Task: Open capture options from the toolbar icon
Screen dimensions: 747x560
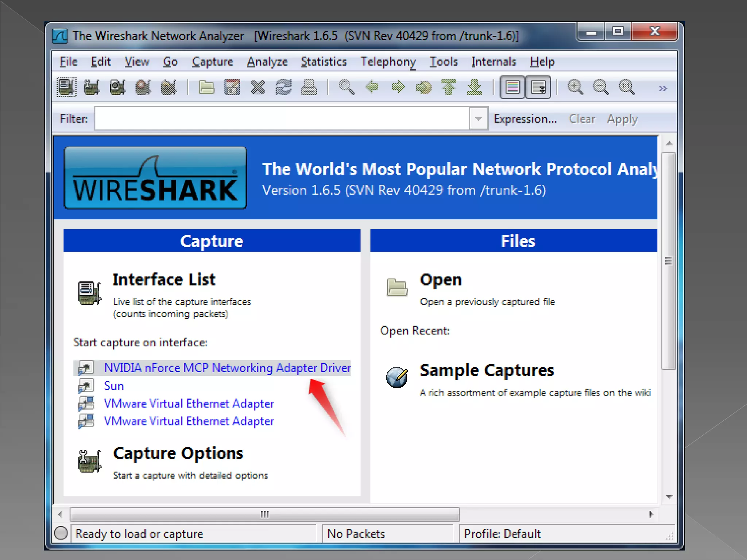Action: coord(92,87)
